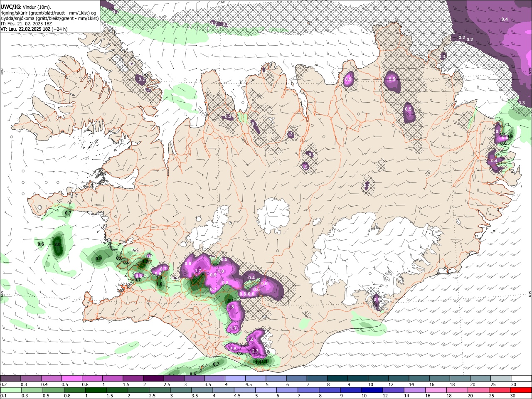
Task: Click the 2.3 snow value near the south coast
Action: pyautogui.click(x=255, y=351)
